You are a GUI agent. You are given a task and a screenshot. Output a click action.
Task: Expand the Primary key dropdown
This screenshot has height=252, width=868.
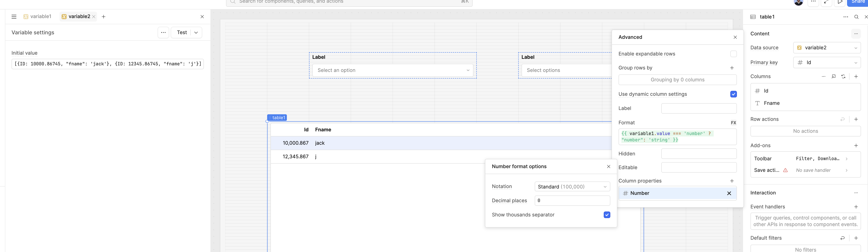click(x=826, y=63)
